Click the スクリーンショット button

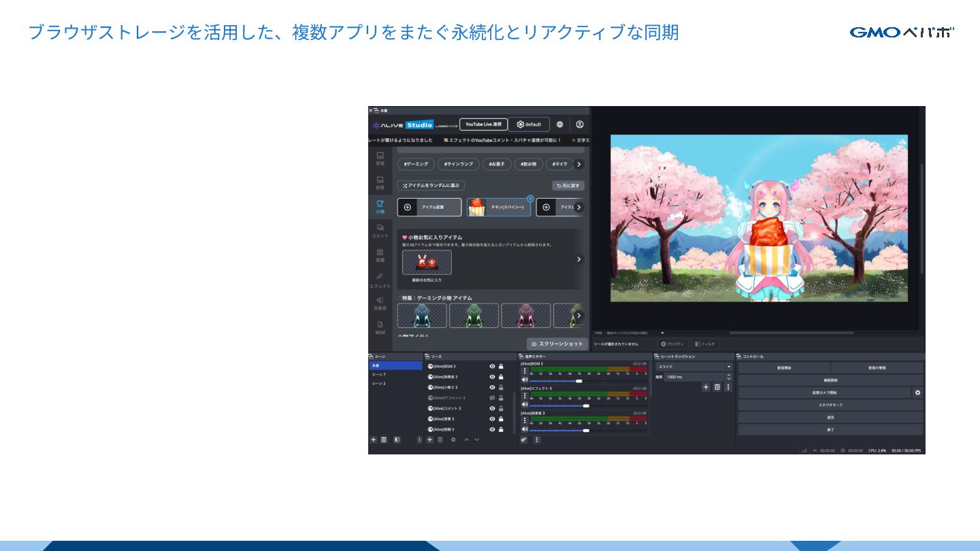coord(557,344)
